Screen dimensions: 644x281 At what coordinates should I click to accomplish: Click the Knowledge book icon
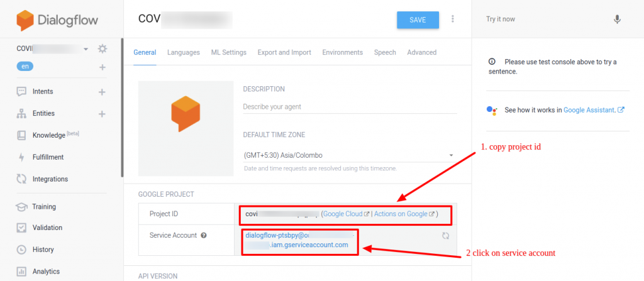(x=21, y=135)
